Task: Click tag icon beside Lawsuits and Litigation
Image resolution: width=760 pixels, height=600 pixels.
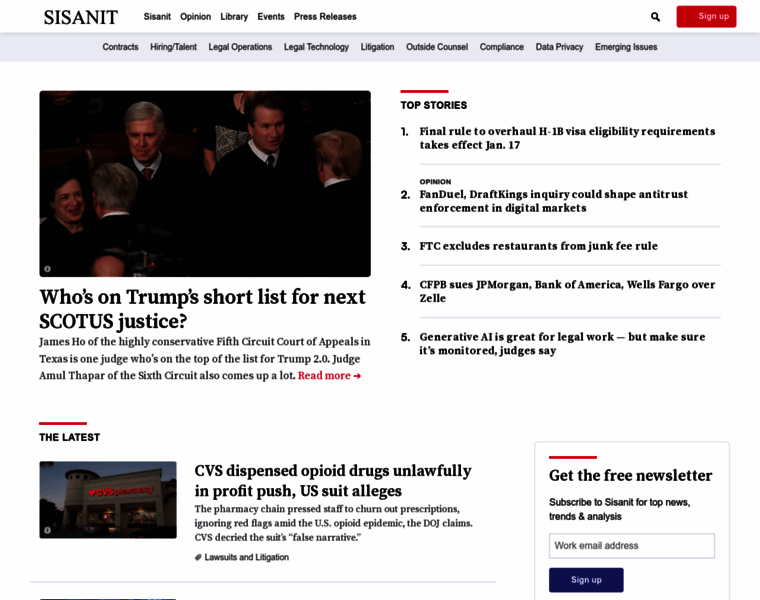Action: (x=198, y=557)
